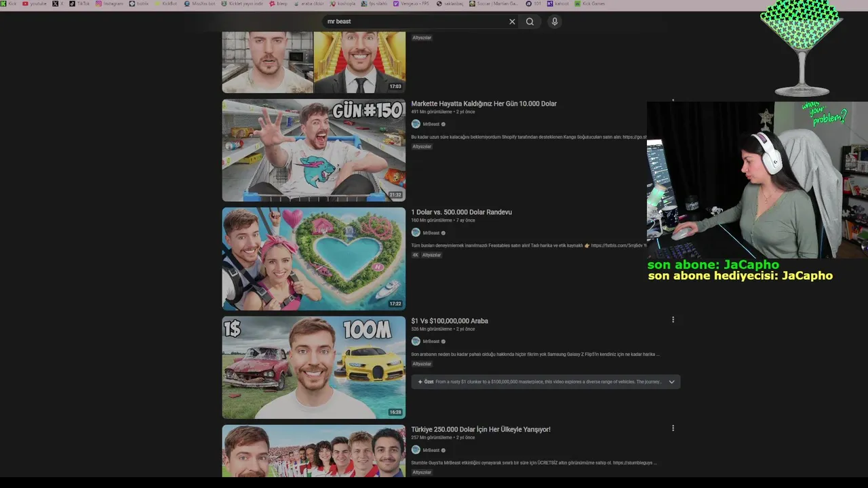Screen dimensions: 868x488
Task: Click Altyazılar badge under the topmost video
Action: point(422,37)
